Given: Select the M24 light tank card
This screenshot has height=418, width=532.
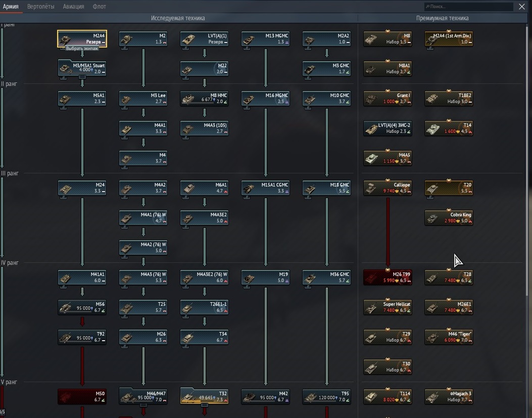Looking at the screenshot, I should [x=82, y=188].
